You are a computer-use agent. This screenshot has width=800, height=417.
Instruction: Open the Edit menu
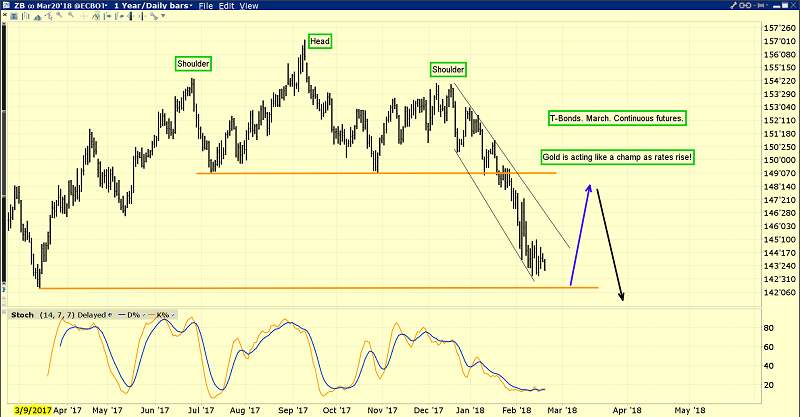(x=226, y=6)
